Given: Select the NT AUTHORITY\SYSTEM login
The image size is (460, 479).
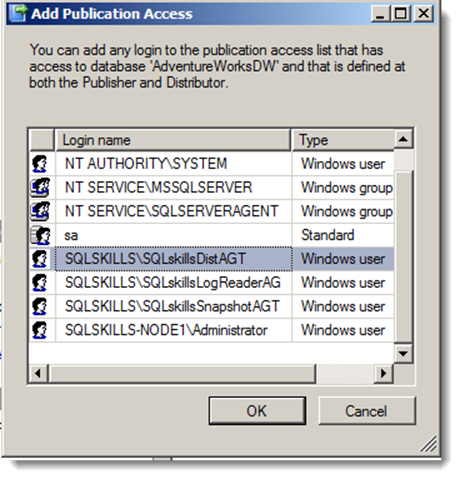Looking at the screenshot, I should tap(173, 164).
